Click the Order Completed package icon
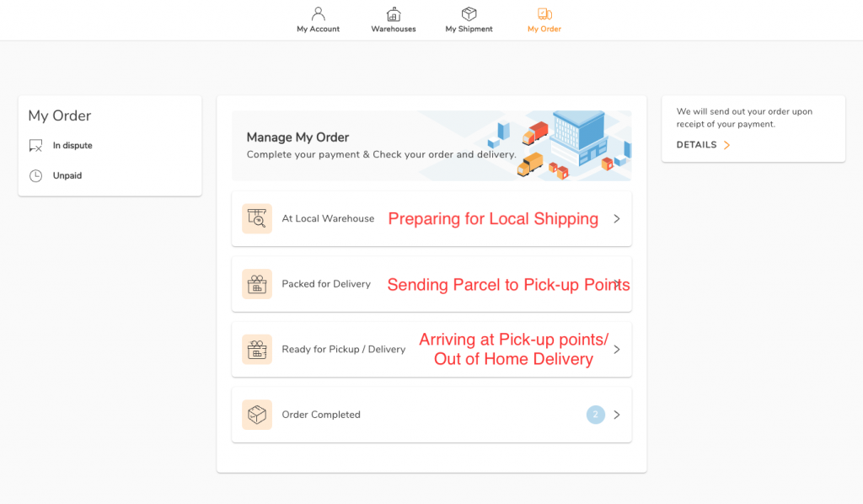Viewport: 863px width, 504px height. click(256, 415)
